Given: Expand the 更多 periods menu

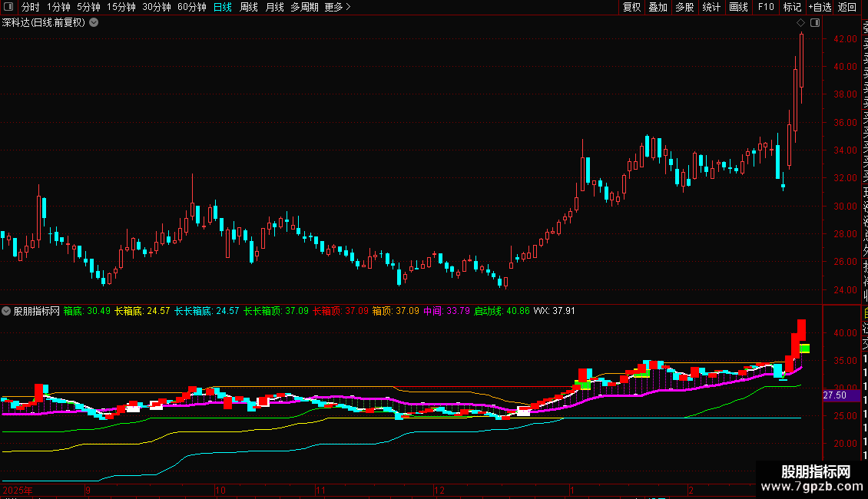Looking at the screenshot, I should (337, 8).
